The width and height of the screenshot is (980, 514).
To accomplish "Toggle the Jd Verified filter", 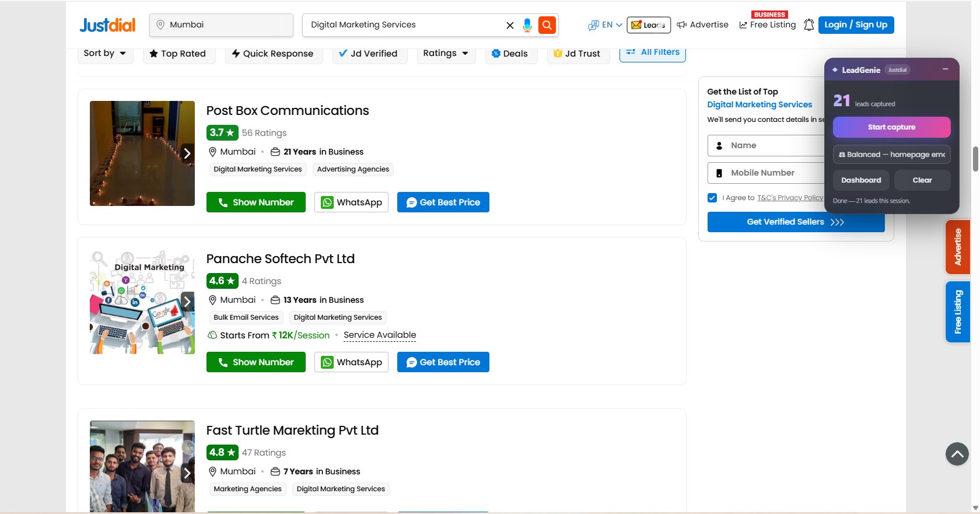I will [x=369, y=54].
